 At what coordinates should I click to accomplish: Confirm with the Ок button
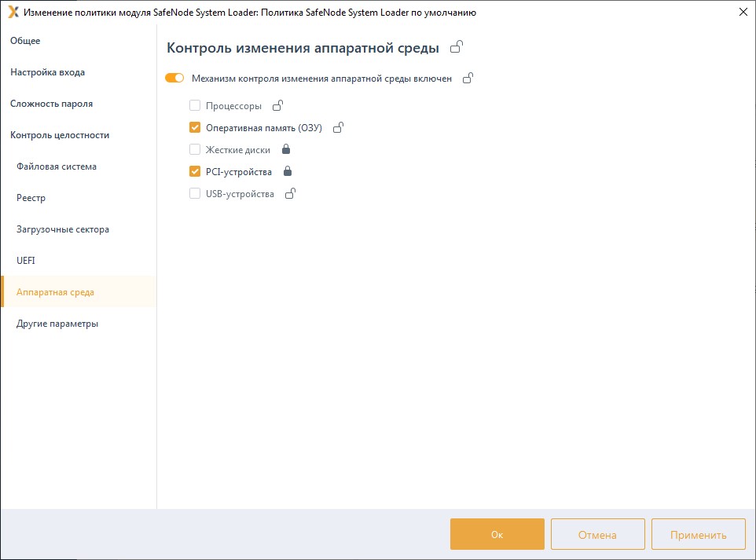497,534
